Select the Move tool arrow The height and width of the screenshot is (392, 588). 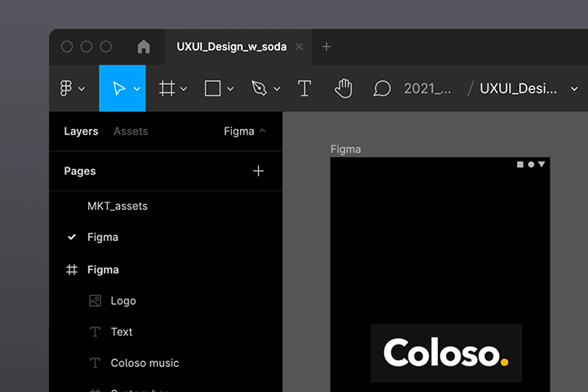point(119,88)
